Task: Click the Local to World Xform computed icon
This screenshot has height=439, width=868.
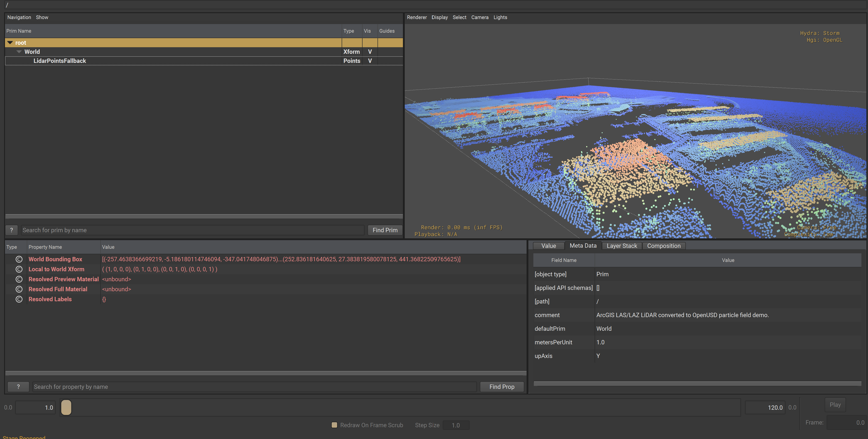Action: click(19, 269)
